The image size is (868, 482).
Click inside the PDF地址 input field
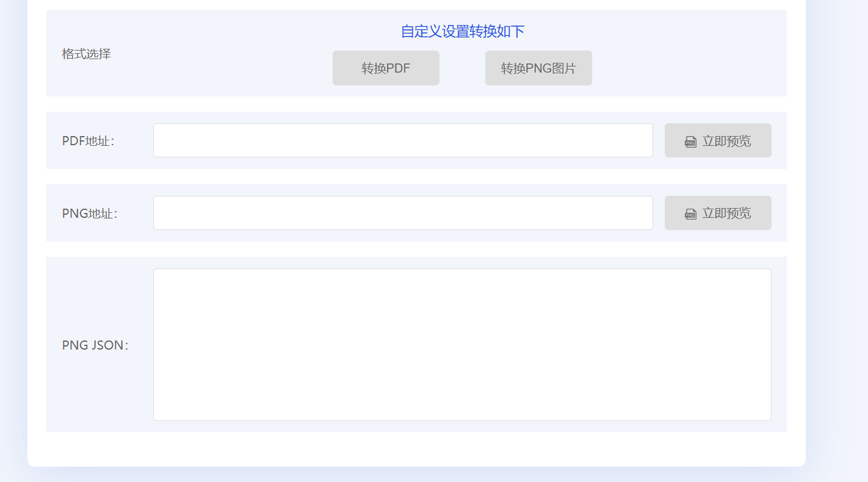pyautogui.click(x=403, y=140)
